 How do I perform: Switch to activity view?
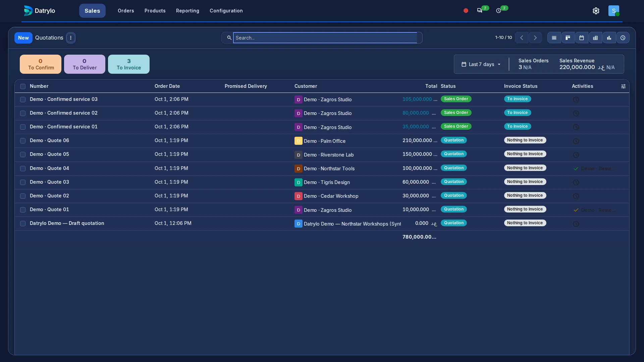coord(623,38)
